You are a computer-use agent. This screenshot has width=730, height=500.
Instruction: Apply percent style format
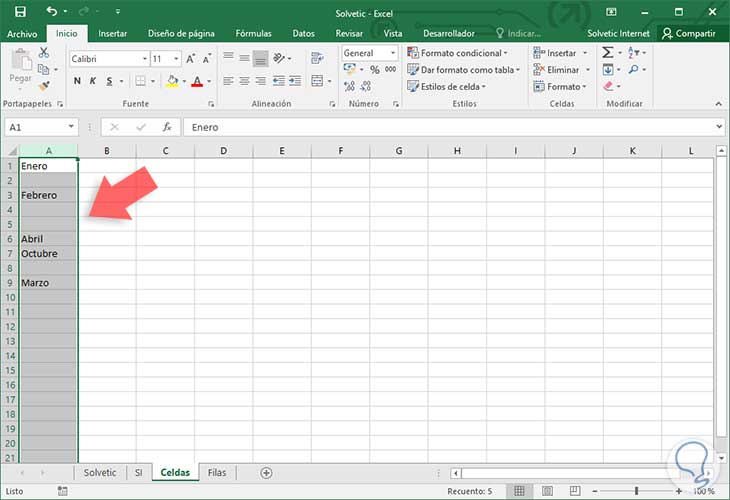(x=375, y=70)
